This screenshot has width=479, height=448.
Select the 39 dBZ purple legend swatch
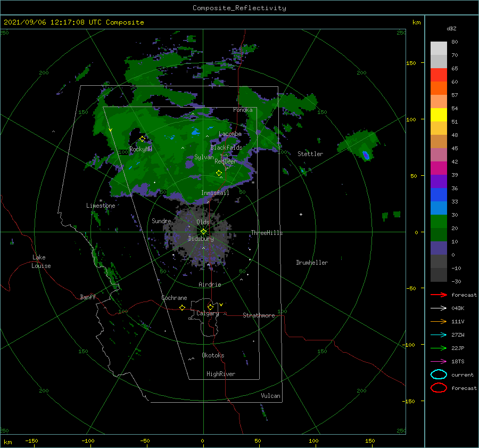(439, 181)
